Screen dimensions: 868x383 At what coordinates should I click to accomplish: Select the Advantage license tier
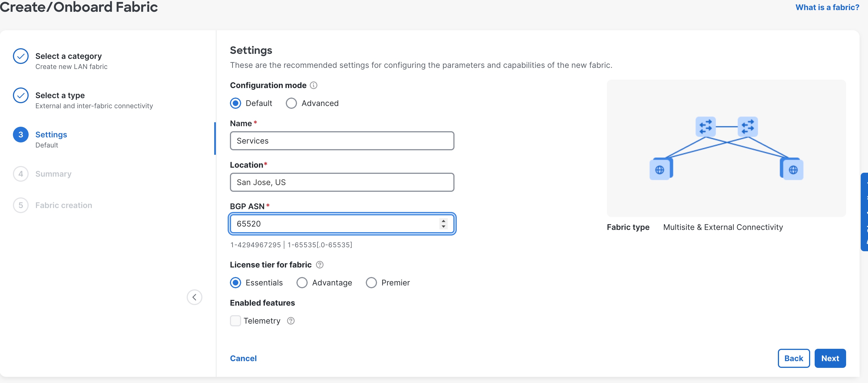(x=301, y=283)
